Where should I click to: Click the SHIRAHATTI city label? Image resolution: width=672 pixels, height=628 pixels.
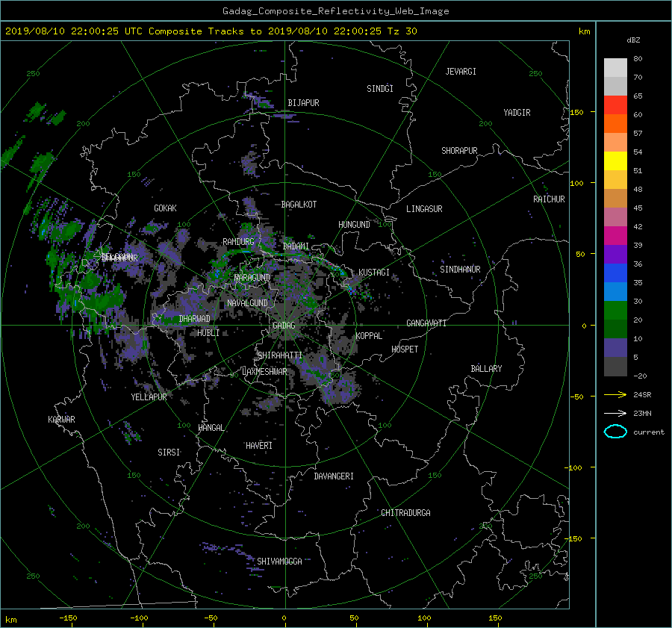[x=280, y=355]
